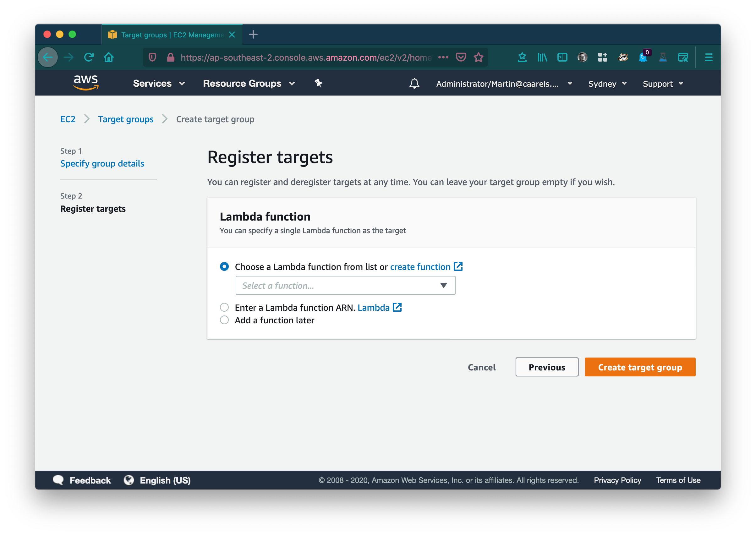The image size is (756, 536).
Task: Open the Firefox account profile icon
Action: (x=583, y=57)
